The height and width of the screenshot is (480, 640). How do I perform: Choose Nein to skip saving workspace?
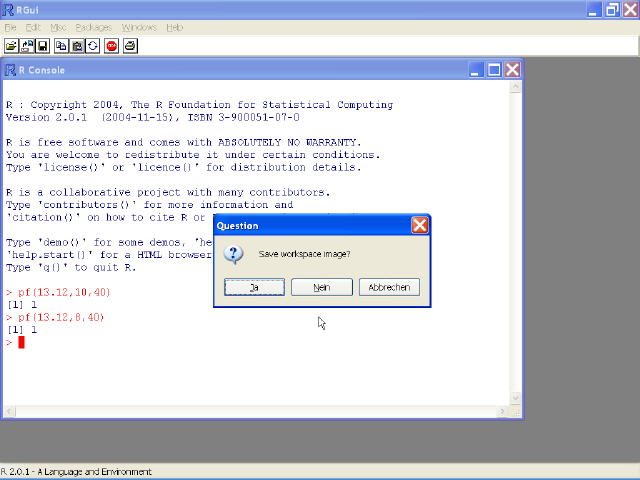pos(322,287)
